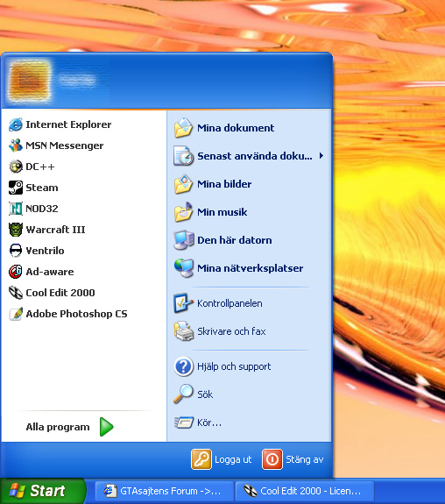Click the Den här datorn computer icon
This screenshot has width=445, height=504.
183,240
